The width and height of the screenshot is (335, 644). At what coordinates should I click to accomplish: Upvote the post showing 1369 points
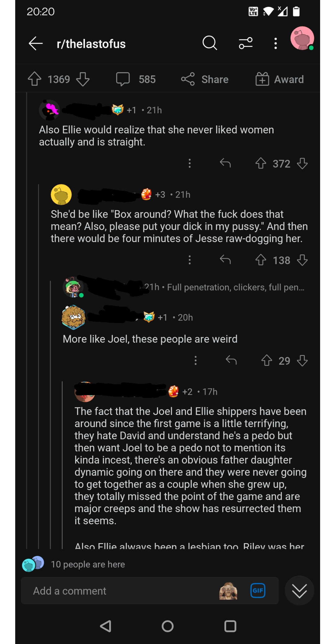[x=34, y=79]
